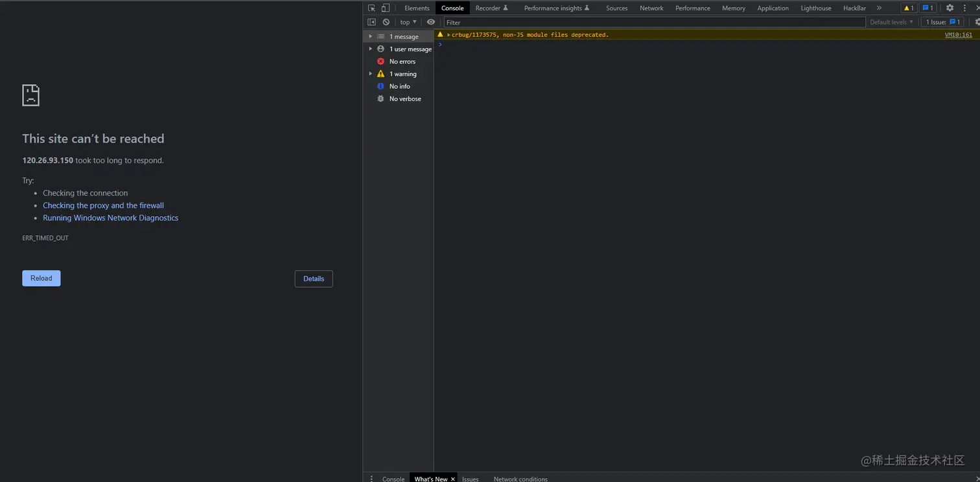Viewport: 980px width, 482px height.
Task: Show more DevTools tabs chevron
Action: [879, 8]
